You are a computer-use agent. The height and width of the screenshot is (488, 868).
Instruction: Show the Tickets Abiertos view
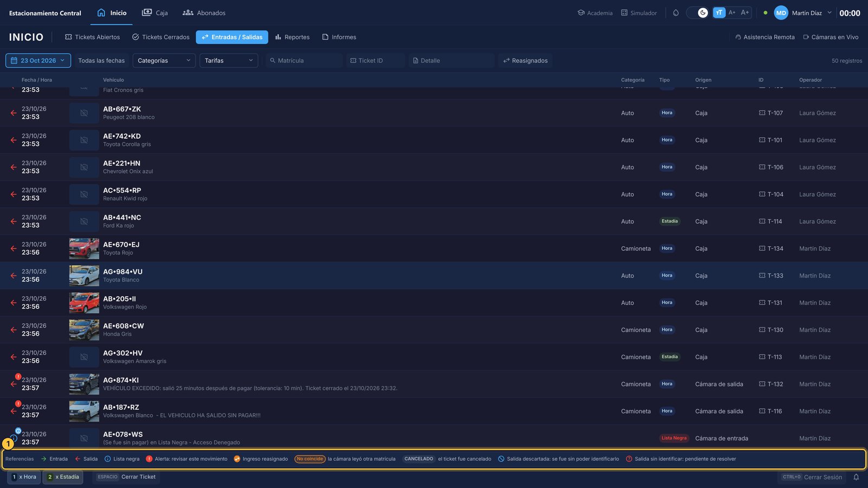tap(92, 37)
